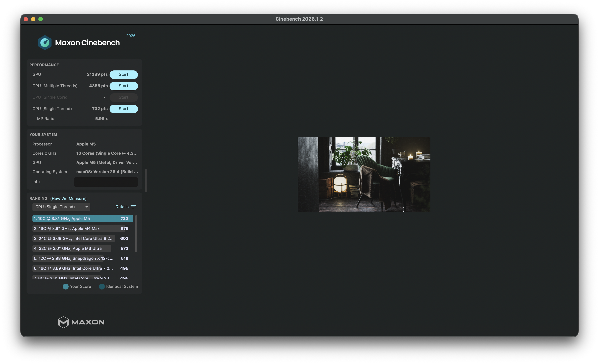Select the Apple M5 ranking entry
The height and width of the screenshot is (364, 599).
click(83, 219)
